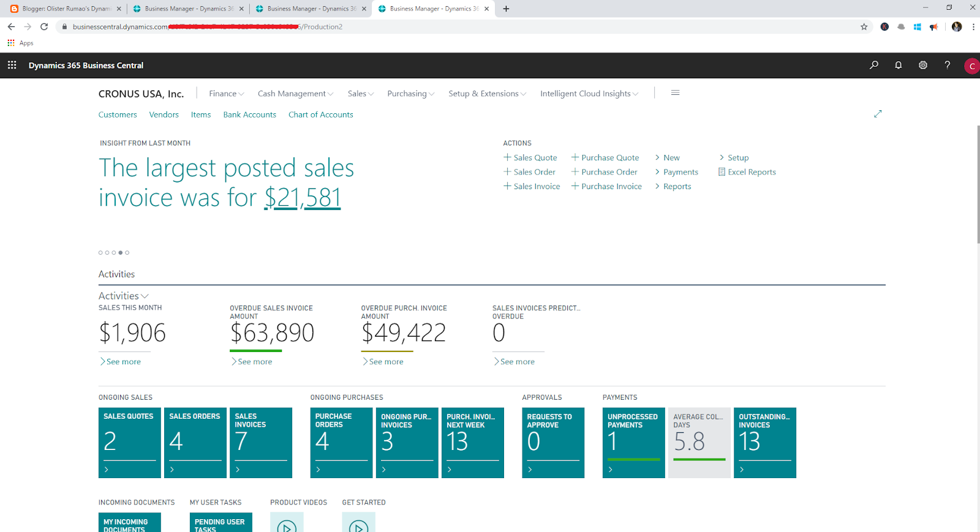
Task: Open the Items list
Action: (201, 114)
